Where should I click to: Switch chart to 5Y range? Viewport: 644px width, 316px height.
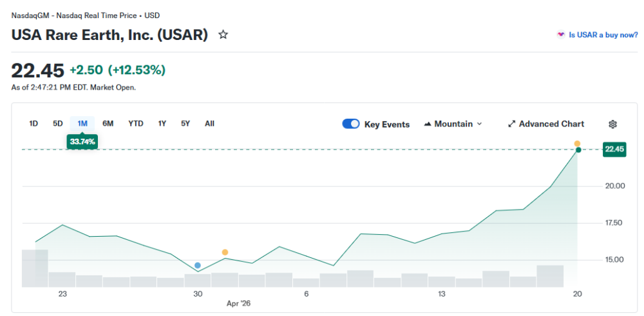185,123
